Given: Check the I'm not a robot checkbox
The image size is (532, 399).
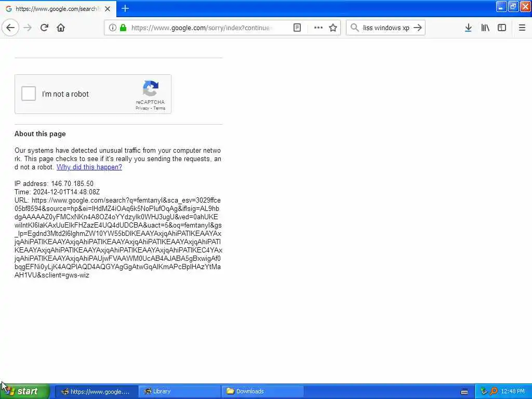Looking at the screenshot, I should tap(29, 94).
